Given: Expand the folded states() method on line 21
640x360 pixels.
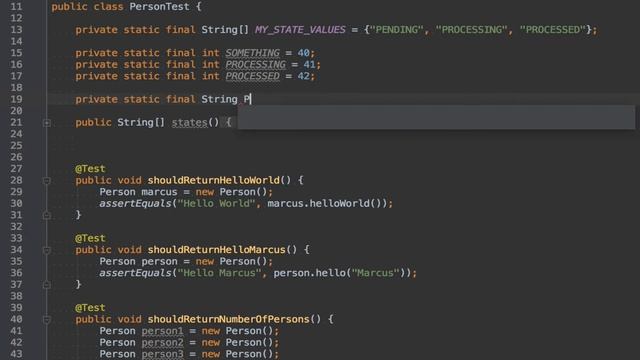Looking at the screenshot, I should point(47,122).
